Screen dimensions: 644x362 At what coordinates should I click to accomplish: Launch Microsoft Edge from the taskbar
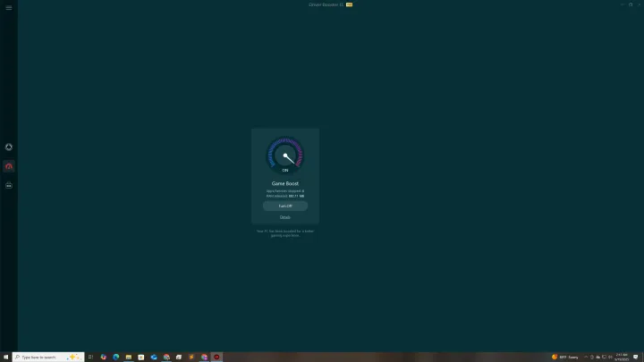coord(116,357)
